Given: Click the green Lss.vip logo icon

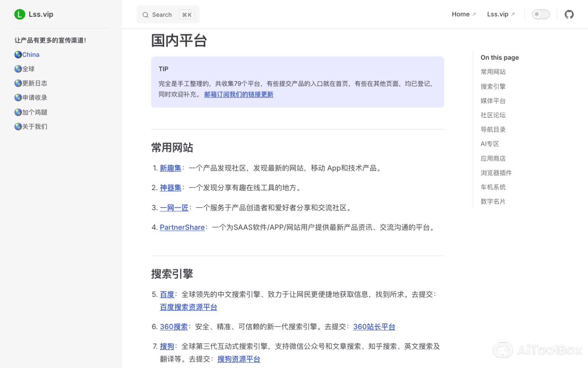Looking at the screenshot, I should [x=20, y=14].
